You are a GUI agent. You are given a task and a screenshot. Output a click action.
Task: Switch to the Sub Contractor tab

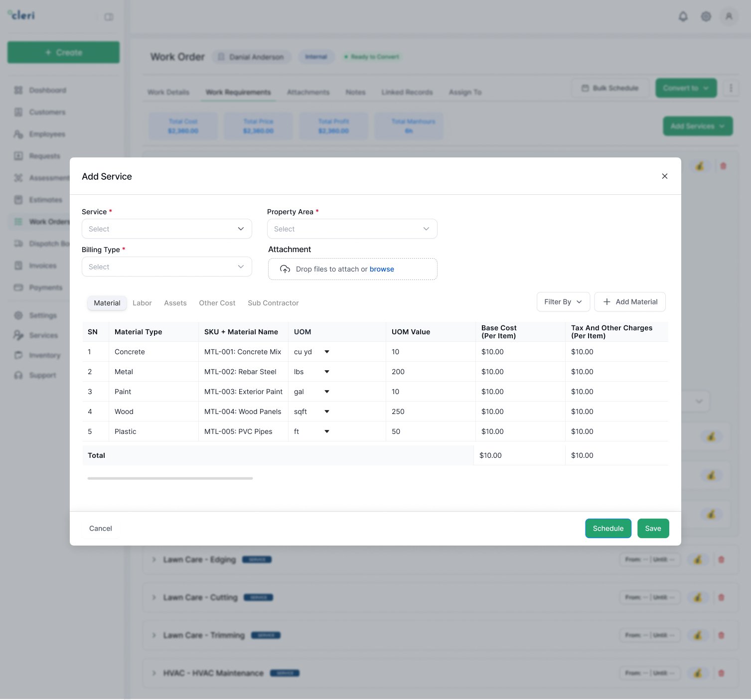pyautogui.click(x=273, y=303)
